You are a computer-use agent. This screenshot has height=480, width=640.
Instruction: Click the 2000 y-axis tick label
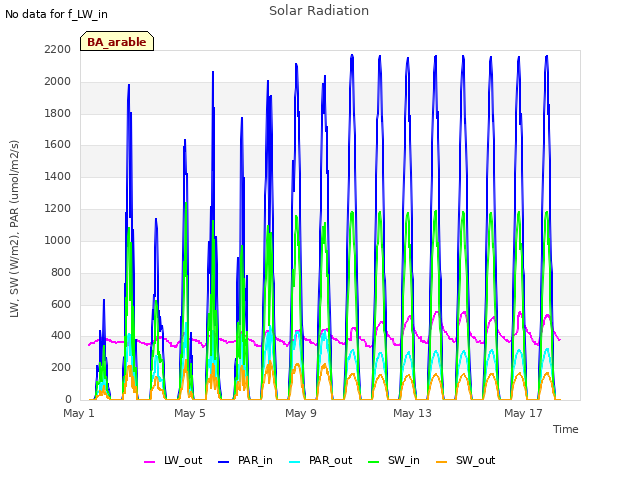(x=58, y=81)
